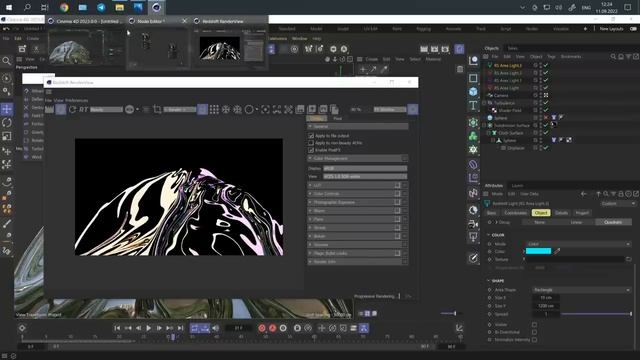Click New Layouts button at top right

coord(611,29)
